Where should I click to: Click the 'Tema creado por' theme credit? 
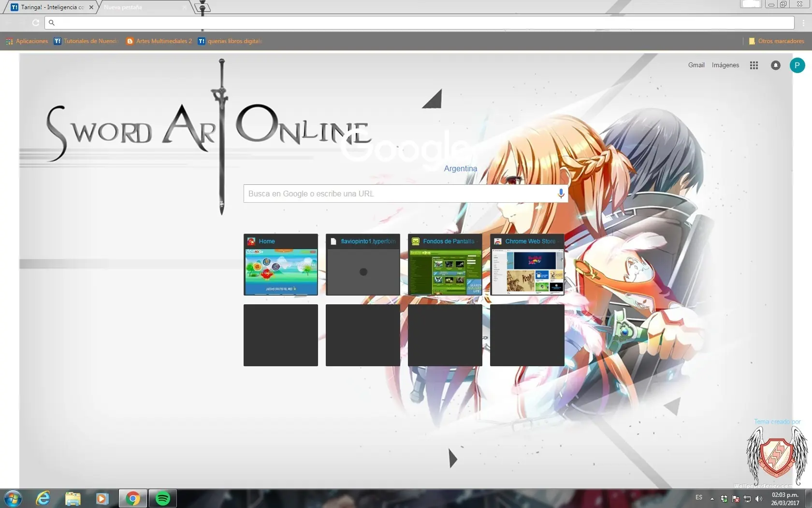[x=777, y=422]
